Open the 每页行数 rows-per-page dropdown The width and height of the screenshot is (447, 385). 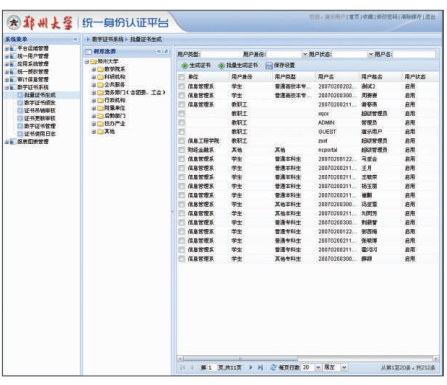(x=318, y=367)
